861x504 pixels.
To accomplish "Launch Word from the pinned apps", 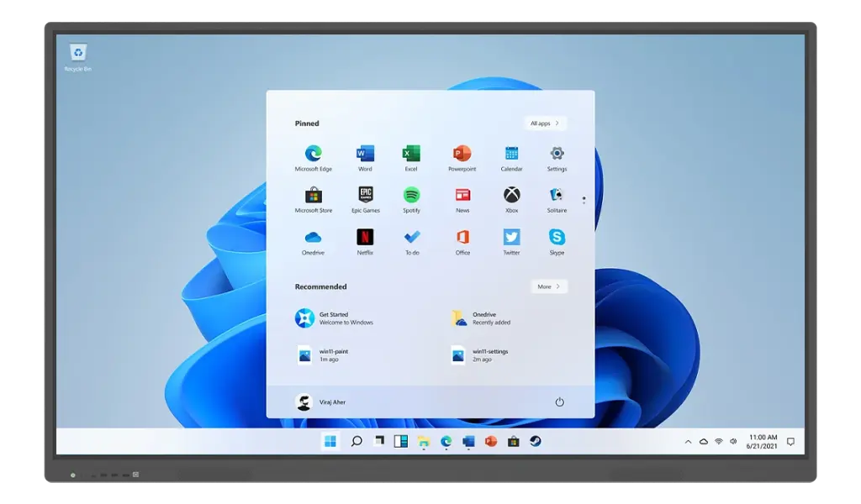I will (365, 158).
